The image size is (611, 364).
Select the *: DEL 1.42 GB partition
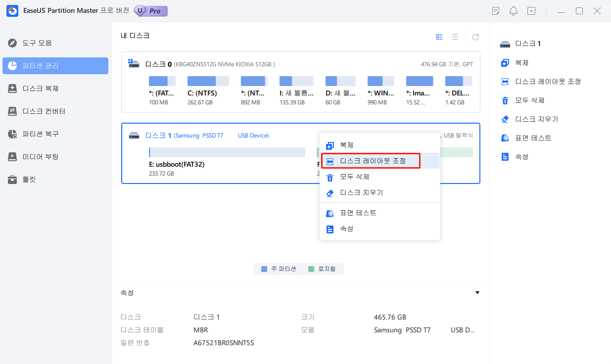click(459, 90)
